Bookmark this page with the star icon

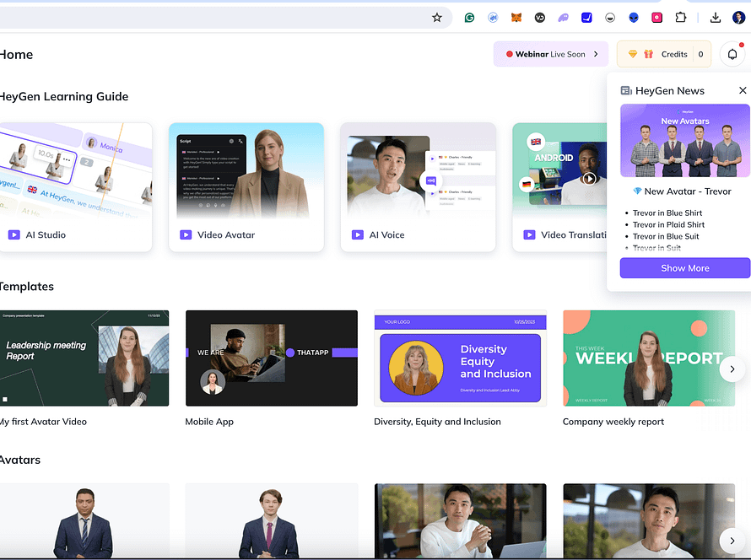pos(437,18)
